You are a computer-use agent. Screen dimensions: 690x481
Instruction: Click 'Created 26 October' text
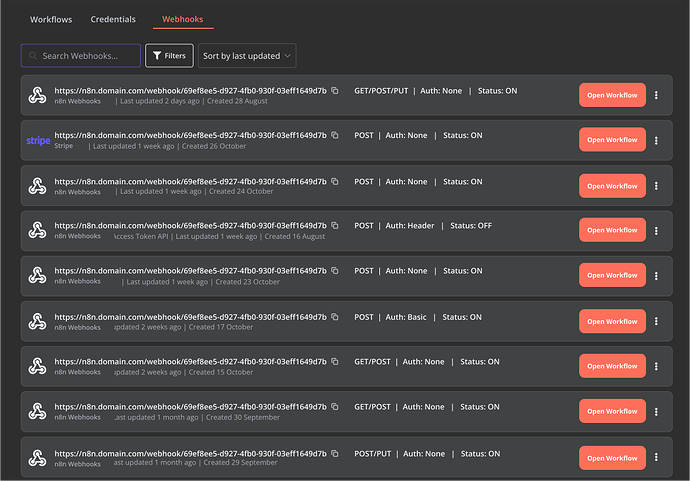click(x=214, y=146)
